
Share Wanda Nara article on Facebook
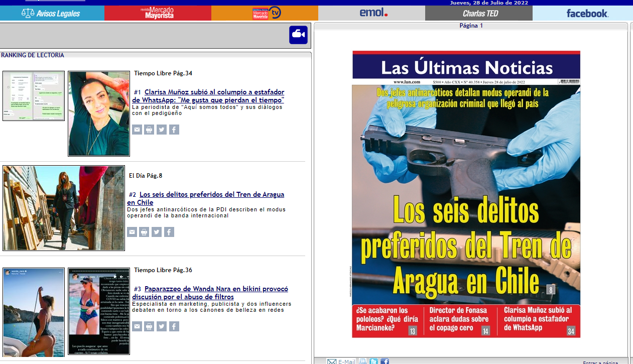(x=174, y=326)
